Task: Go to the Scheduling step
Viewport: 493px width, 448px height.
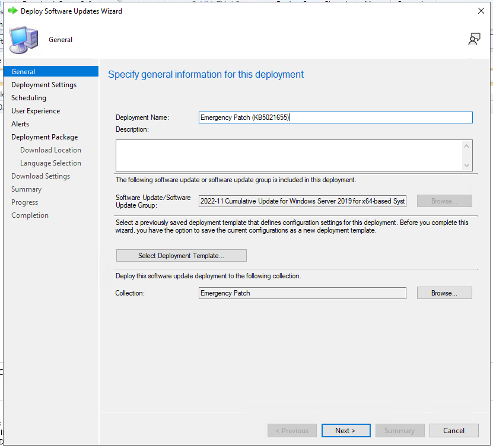Action: point(28,98)
